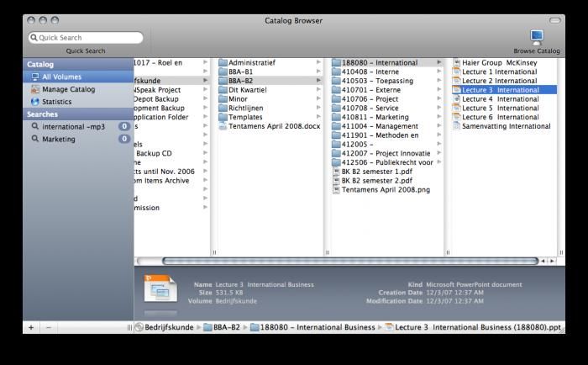Click the 411004 - Management folder icon
588x365 pixels.
[x=336, y=126]
